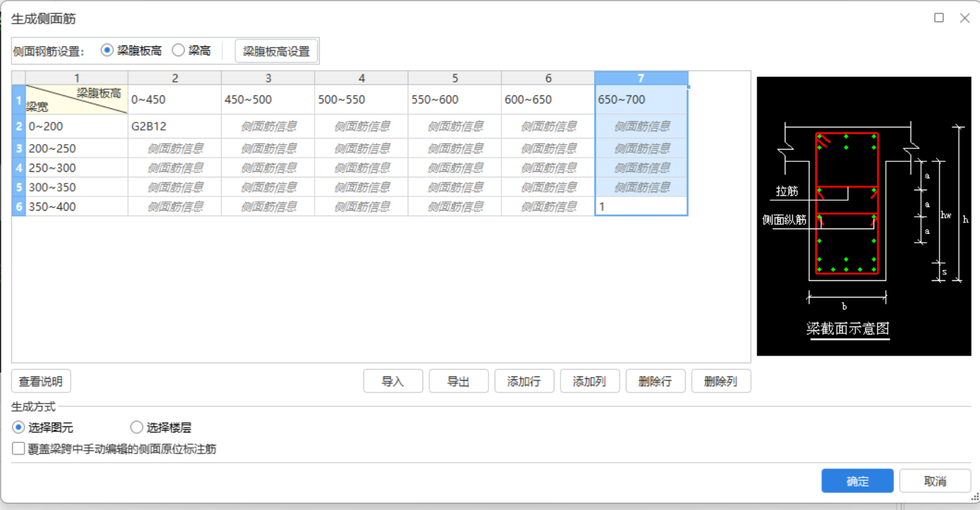Click the 查看说明 button
Screen dimensions: 980x510
pos(41,381)
